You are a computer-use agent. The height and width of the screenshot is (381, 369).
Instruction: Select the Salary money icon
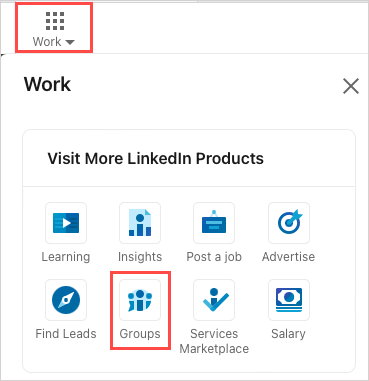(289, 300)
